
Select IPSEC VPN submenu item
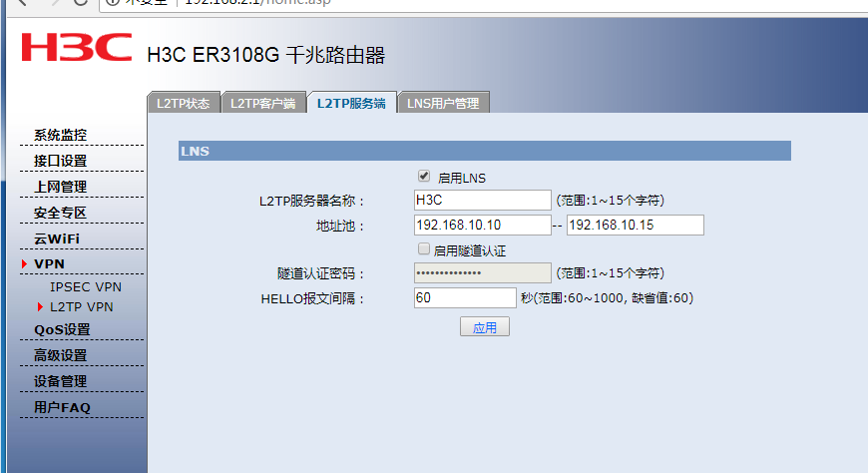tap(86, 287)
